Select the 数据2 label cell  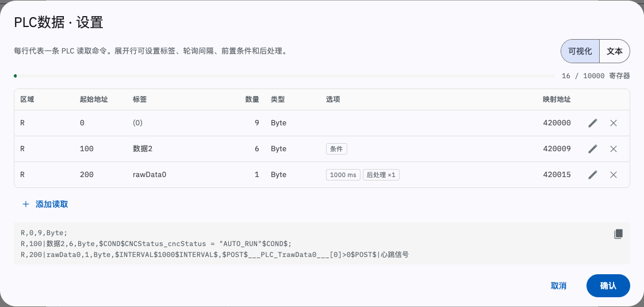(x=143, y=149)
